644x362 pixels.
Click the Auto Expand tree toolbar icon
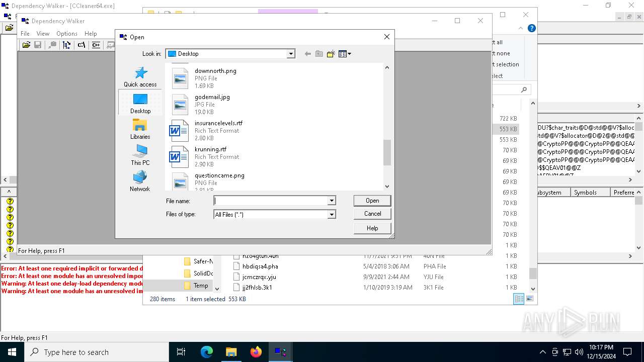tap(66, 45)
